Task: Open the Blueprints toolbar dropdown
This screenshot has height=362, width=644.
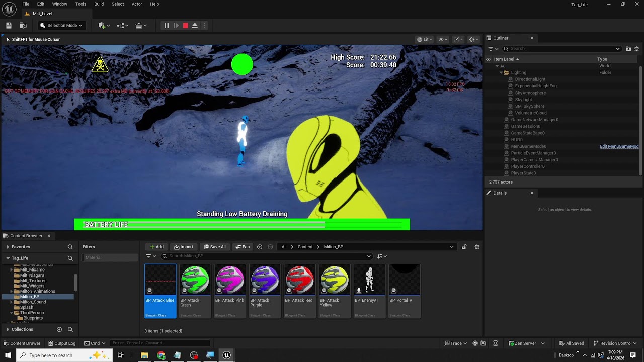Action: click(122, 25)
